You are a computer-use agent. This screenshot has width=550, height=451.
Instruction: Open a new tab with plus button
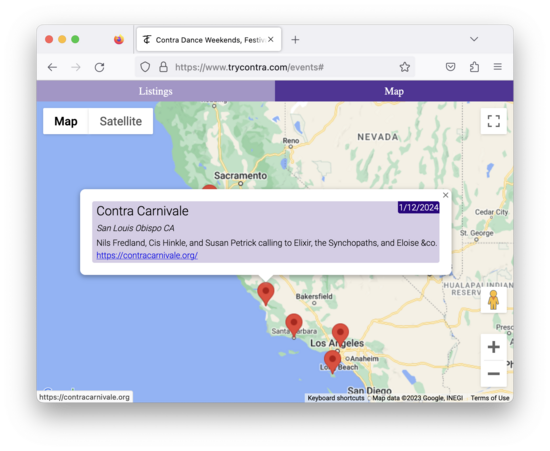point(295,40)
